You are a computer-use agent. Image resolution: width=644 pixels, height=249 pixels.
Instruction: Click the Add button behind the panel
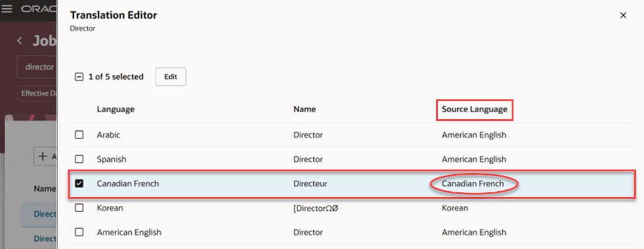tap(45, 156)
